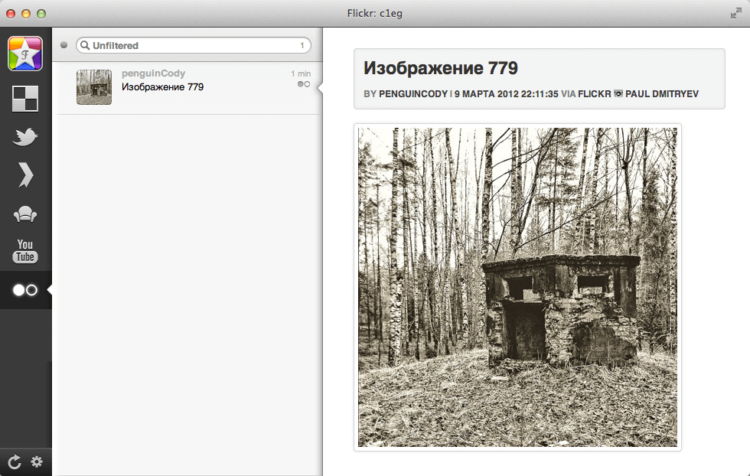The height and width of the screenshot is (476, 750).
Task: Toggle fullscreen via title bar arrows
Action: [x=736, y=13]
